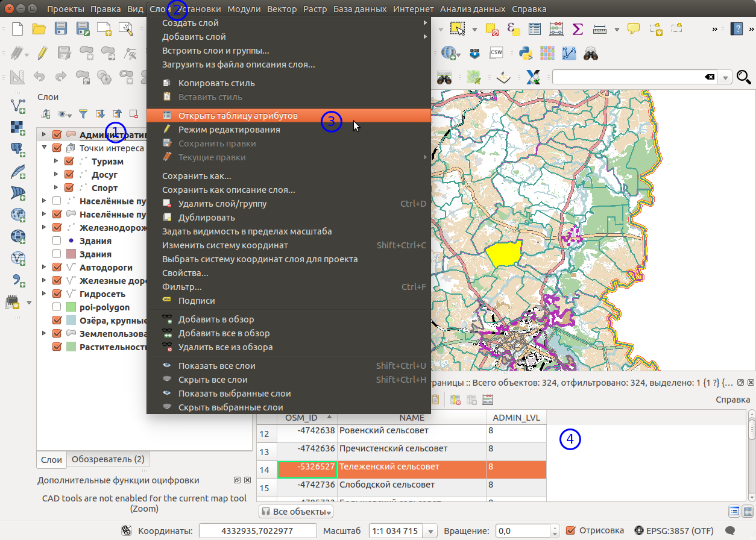Expand the Автодороги layer tree node
The height and width of the screenshot is (540, 756).
pos(45,268)
